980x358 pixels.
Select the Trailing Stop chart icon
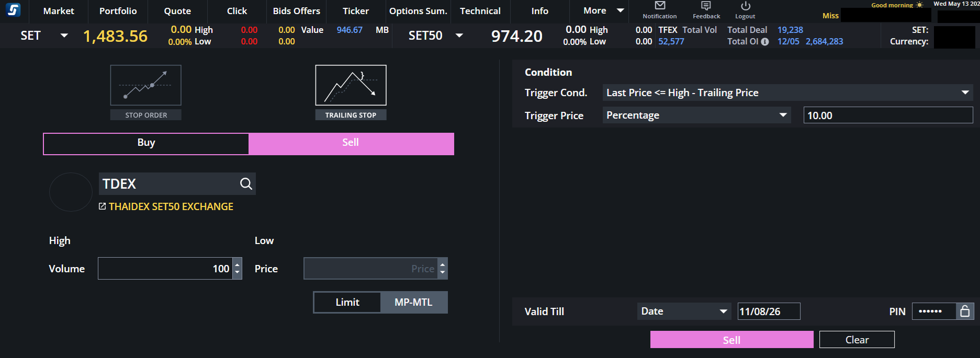click(351, 85)
